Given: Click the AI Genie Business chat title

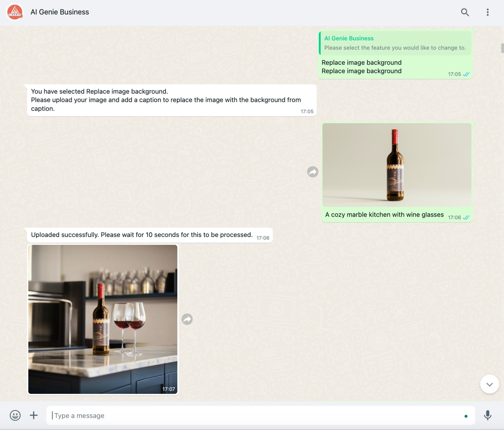Looking at the screenshot, I should click(60, 12).
